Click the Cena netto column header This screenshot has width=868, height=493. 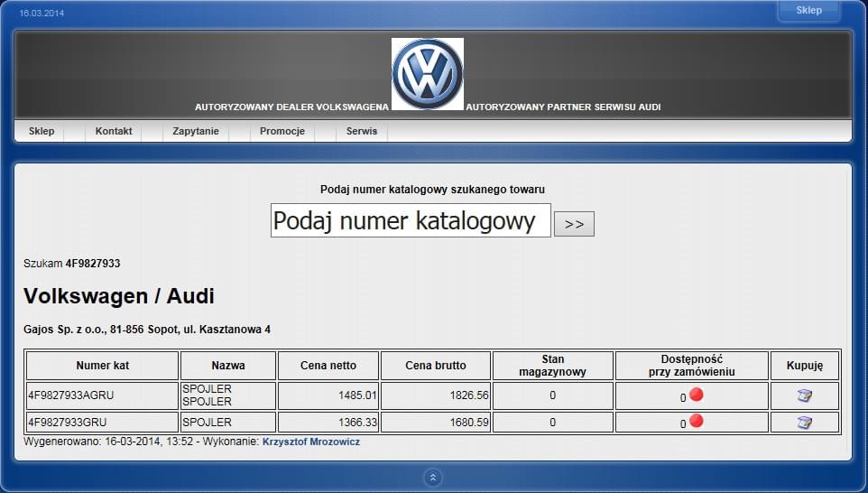[x=328, y=366]
